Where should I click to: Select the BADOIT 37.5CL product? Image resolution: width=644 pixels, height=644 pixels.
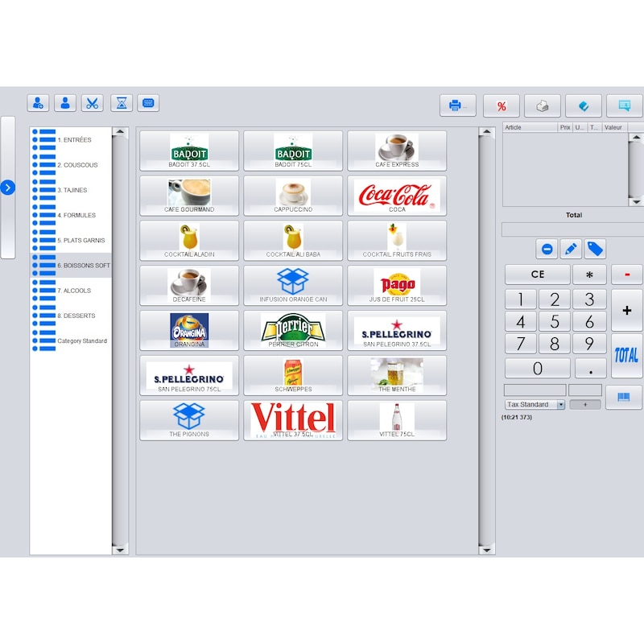click(x=189, y=151)
